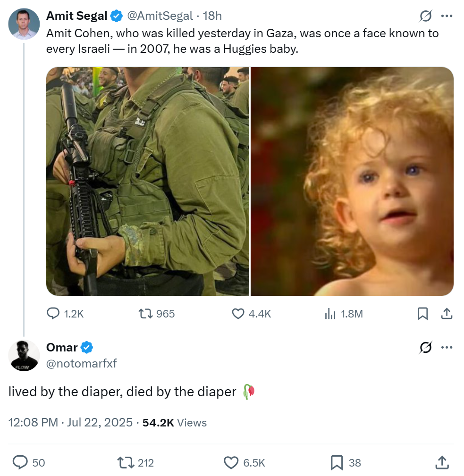Repost Amit Segal's tweet with 965 reposts
Screen dimensions: 464x476
tap(156, 314)
